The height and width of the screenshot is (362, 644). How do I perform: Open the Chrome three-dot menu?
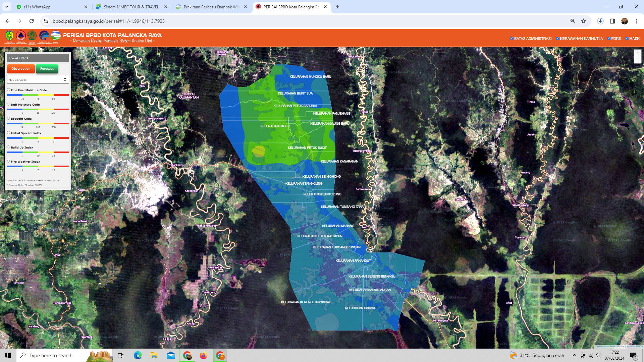(x=637, y=21)
